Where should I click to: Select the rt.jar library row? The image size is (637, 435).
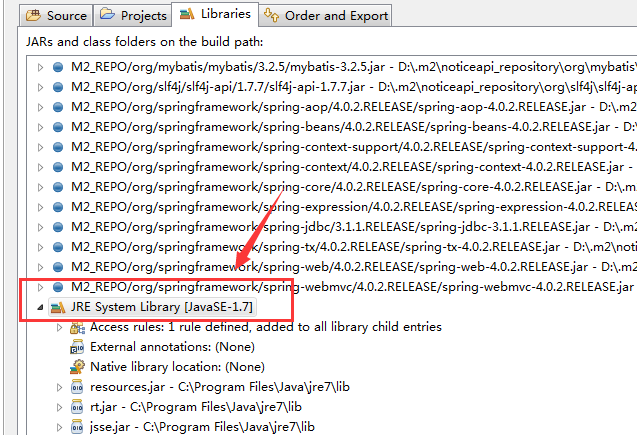196,407
